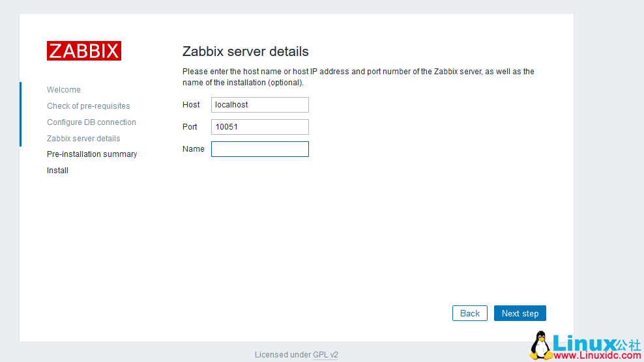Click the ZABBIX logo
The width and height of the screenshot is (644, 362).
coord(84,51)
